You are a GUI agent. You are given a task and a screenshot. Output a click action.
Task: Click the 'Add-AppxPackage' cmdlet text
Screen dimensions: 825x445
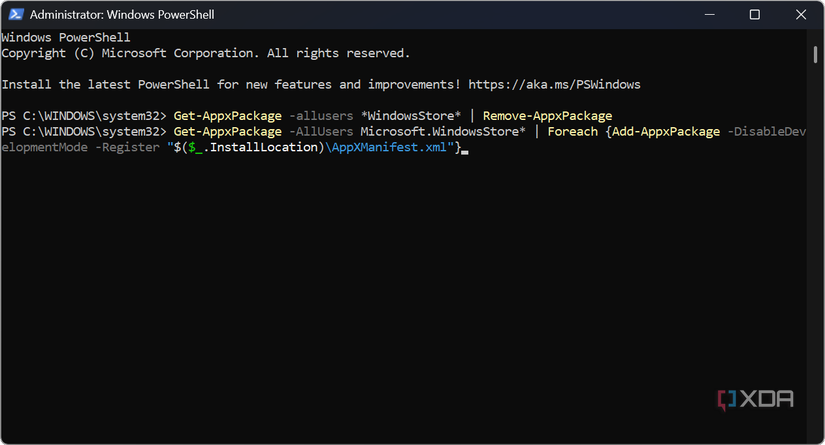(666, 132)
